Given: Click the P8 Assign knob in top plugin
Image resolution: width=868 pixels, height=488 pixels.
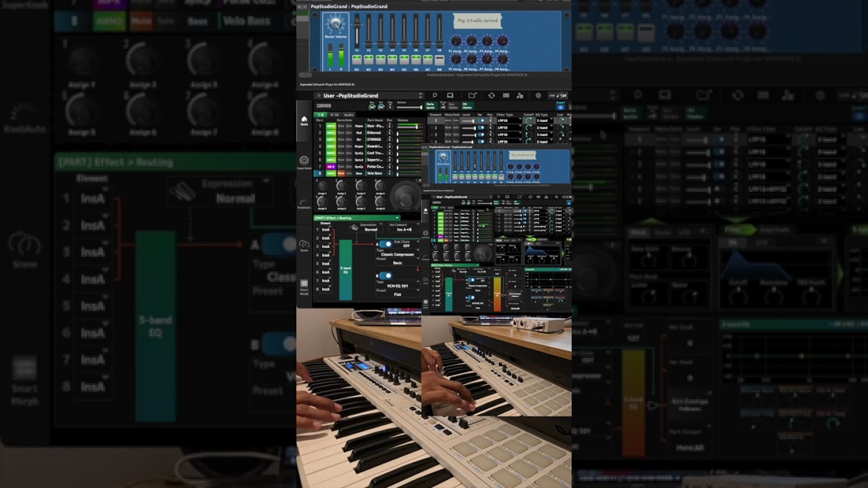Looking at the screenshot, I should [502, 59].
